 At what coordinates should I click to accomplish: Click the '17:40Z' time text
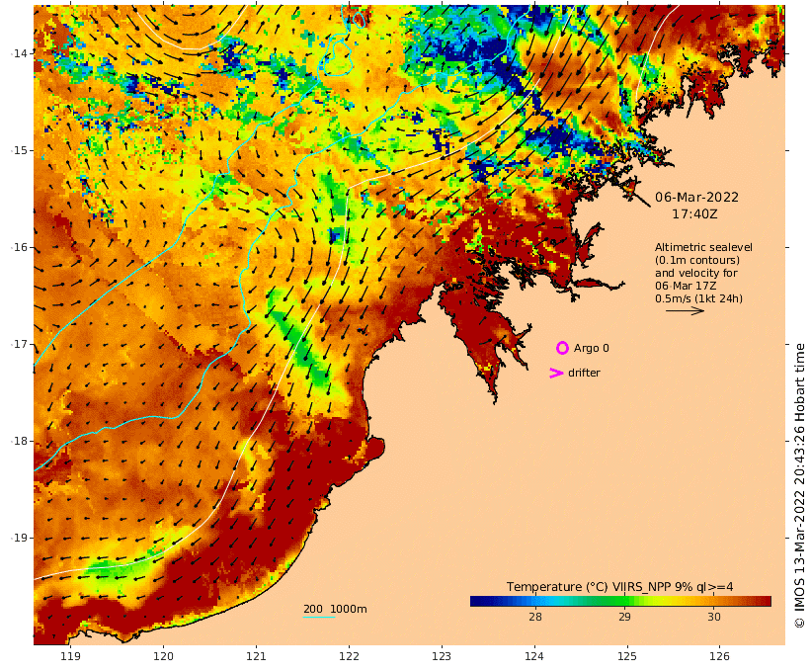point(694,213)
